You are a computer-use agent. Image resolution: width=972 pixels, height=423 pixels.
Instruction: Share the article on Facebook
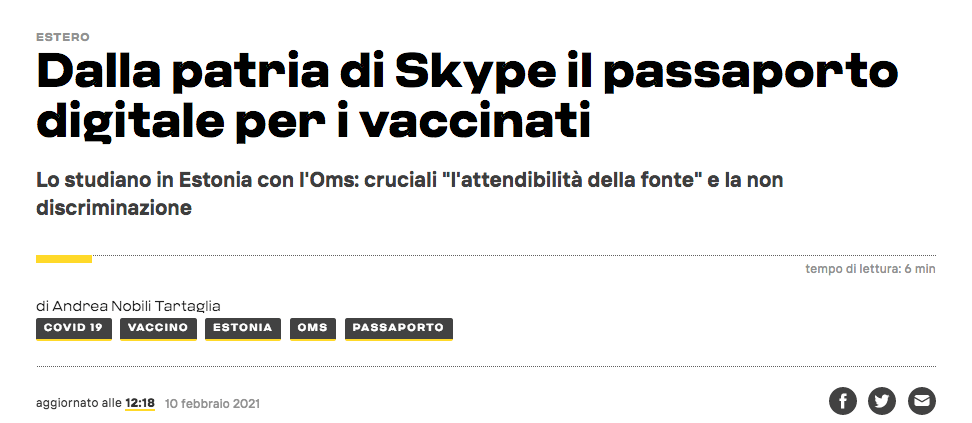pos(843,402)
